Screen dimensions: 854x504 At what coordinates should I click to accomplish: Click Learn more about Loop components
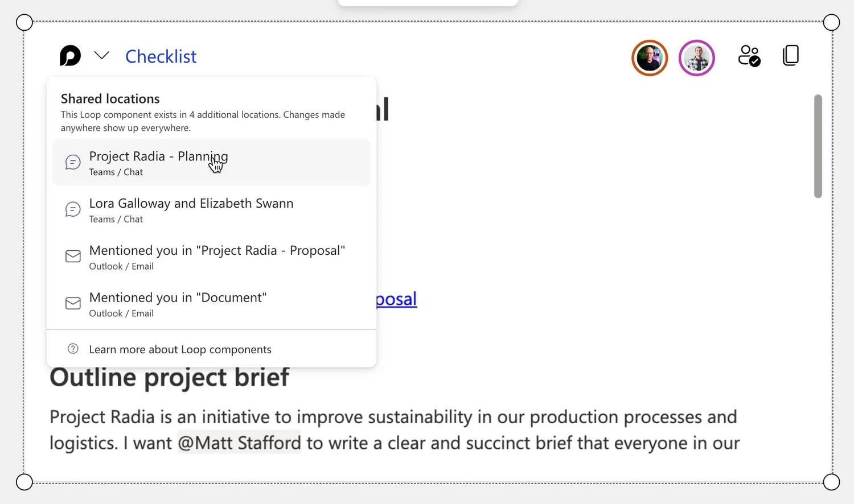(180, 349)
